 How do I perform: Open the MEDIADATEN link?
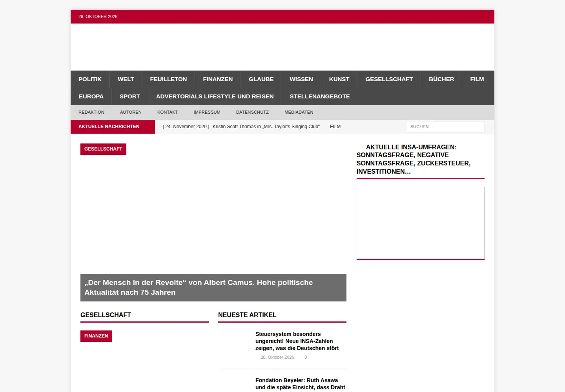(299, 112)
